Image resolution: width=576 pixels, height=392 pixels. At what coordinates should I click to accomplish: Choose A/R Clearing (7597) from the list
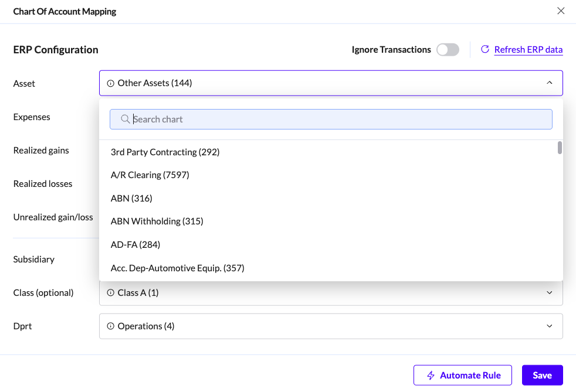(150, 175)
